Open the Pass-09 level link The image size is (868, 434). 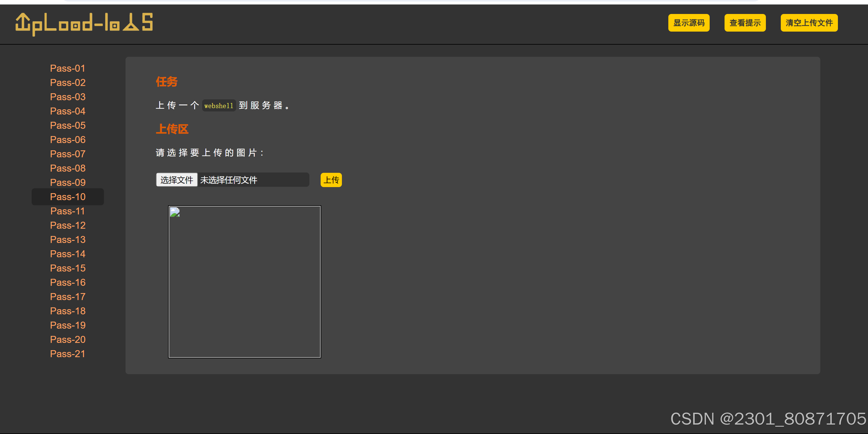[x=67, y=183]
